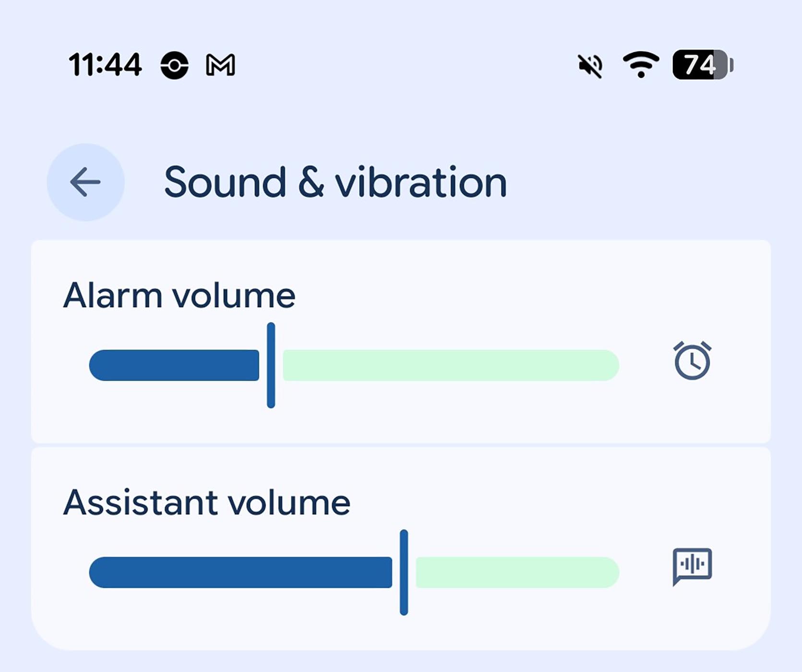Tap the Assistant volume label
Viewport: 802px width, 672px height.
(206, 503)
